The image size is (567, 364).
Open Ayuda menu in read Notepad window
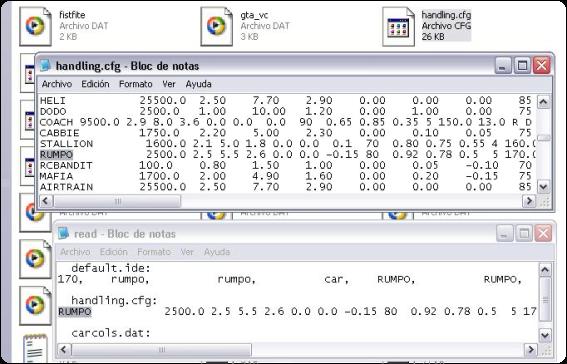[x=217, y=252]
